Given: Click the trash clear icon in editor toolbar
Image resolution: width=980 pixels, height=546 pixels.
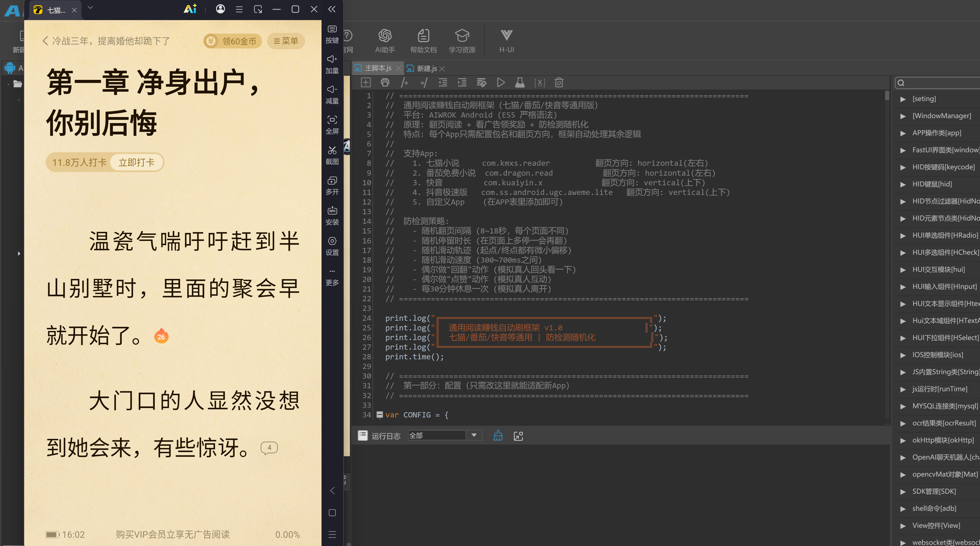Looking at the screenshot, I should (559, 83).
